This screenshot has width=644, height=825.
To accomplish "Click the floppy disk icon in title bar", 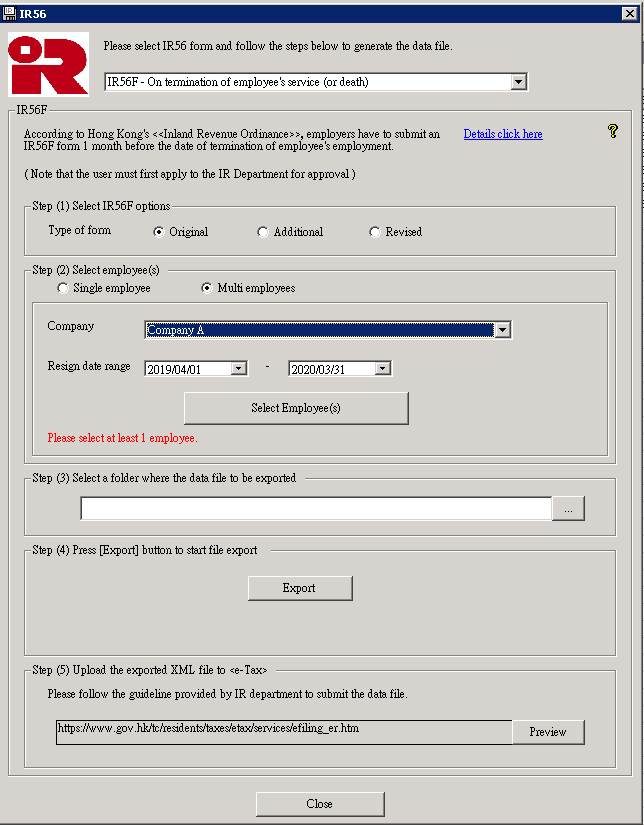I will (10, 14).
